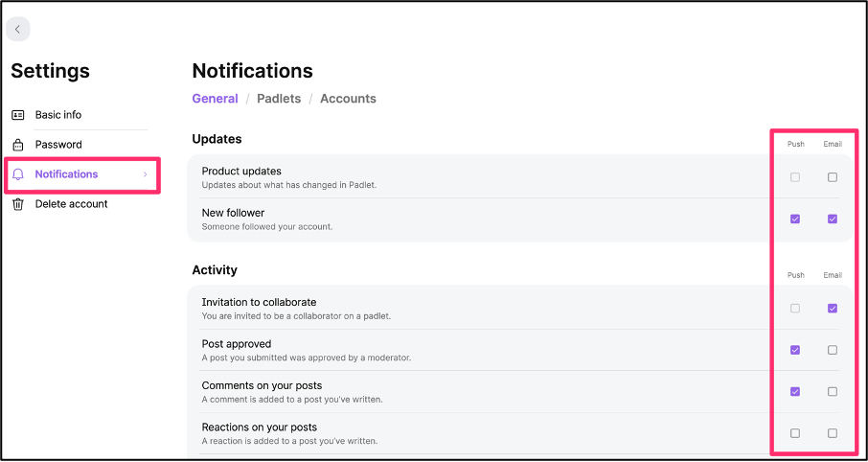Click the Notifications bell icon
The image size is (868, 462).
pos(18,174)
